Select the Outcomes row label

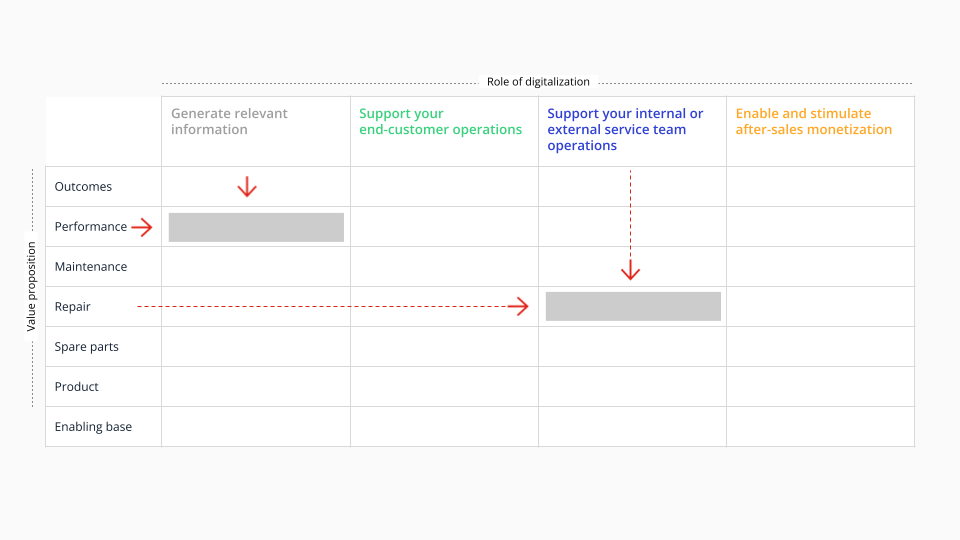(x=83, y=187)
